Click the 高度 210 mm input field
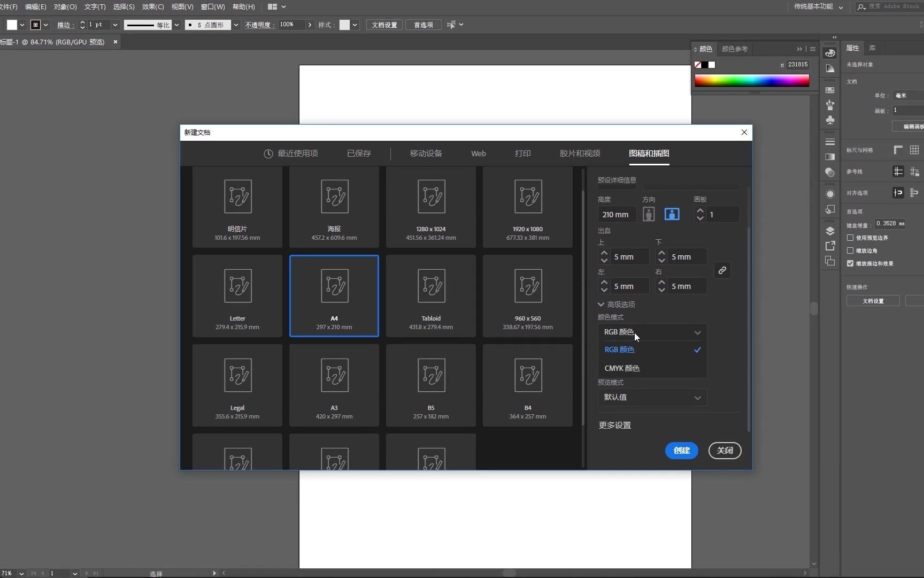924x578 pixels. click(x=617, y=215)
